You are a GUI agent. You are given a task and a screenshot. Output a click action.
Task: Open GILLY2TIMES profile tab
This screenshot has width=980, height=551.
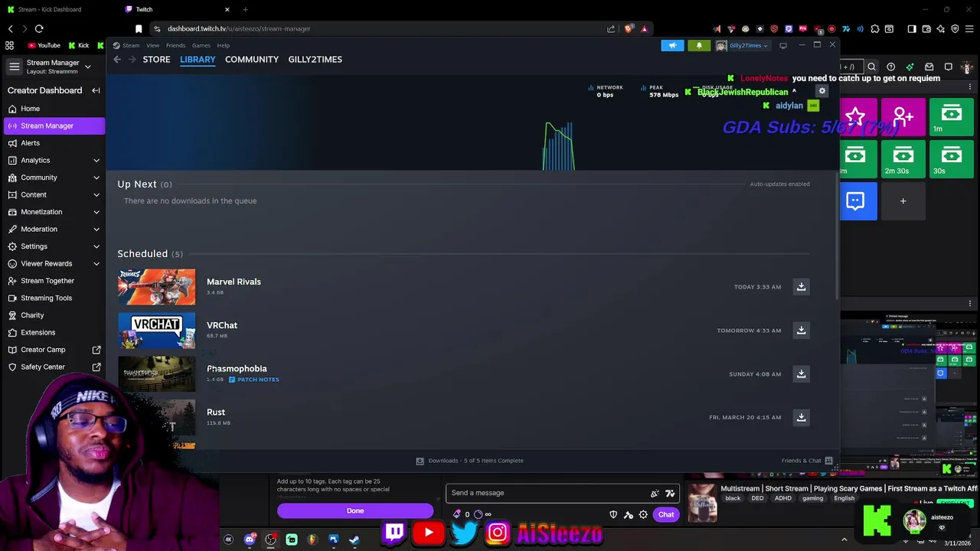315,59
